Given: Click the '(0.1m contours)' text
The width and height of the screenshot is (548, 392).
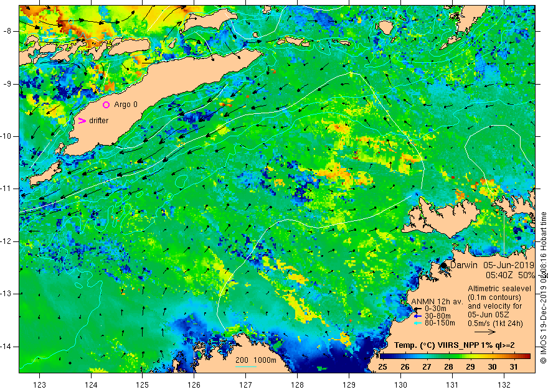Looking at the screenshot, I should [494, 297].
